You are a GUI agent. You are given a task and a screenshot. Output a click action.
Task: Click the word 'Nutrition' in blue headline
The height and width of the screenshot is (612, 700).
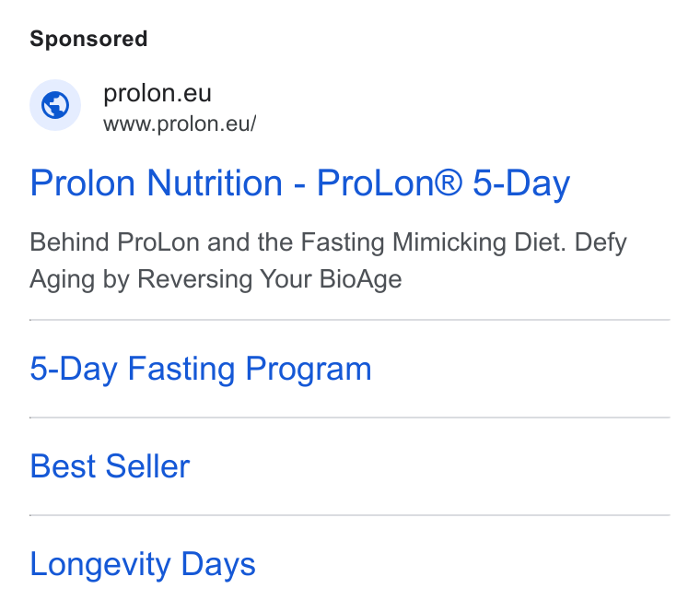coord(215,182)
